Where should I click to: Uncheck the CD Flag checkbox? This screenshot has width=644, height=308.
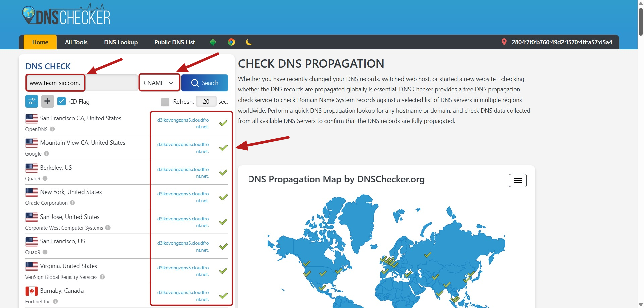point(61,101)
